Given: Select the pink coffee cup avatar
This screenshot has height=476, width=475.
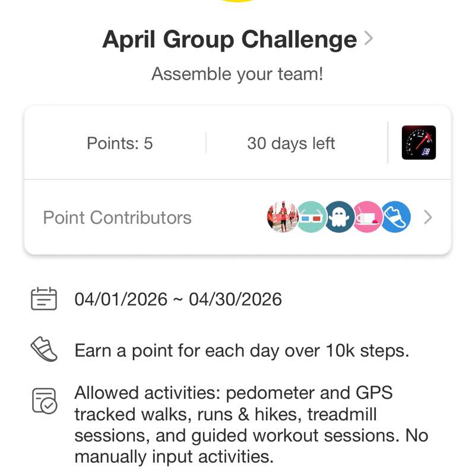Looking at the screenshot, I should tap(367, 217).
